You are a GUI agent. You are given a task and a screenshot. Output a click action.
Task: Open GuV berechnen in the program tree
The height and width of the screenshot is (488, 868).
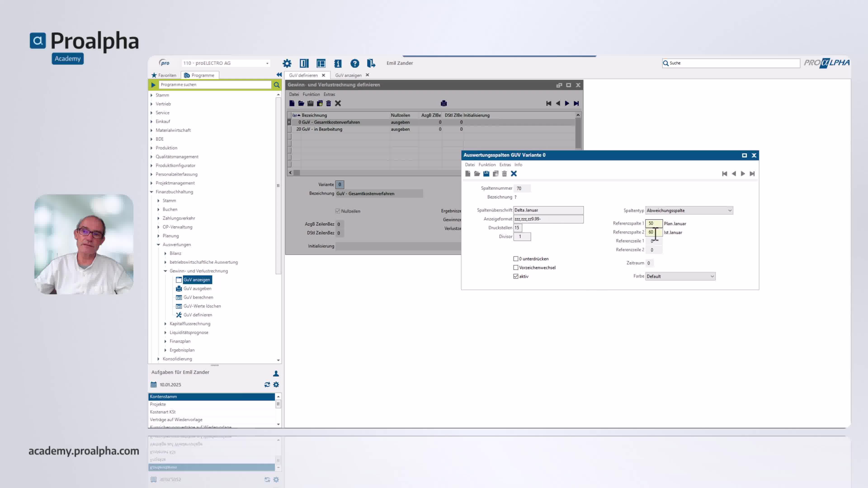tap(198, 297)
